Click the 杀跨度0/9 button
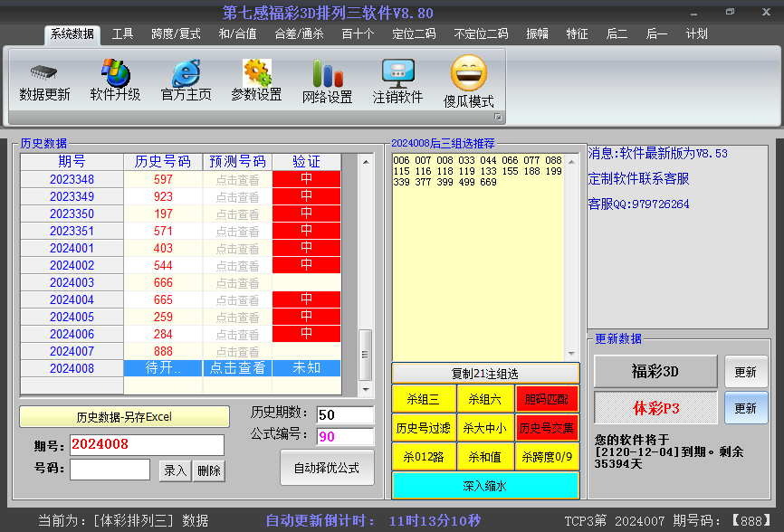Image resolution: width=784 pixels, height=532 pixels. pyautogui.click(x=547, y=457)
